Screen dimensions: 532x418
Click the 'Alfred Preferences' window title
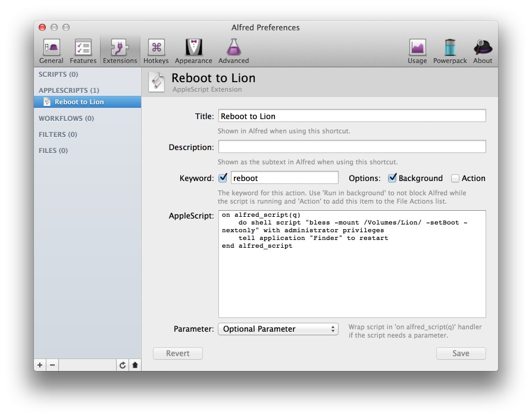coord(265,27)
